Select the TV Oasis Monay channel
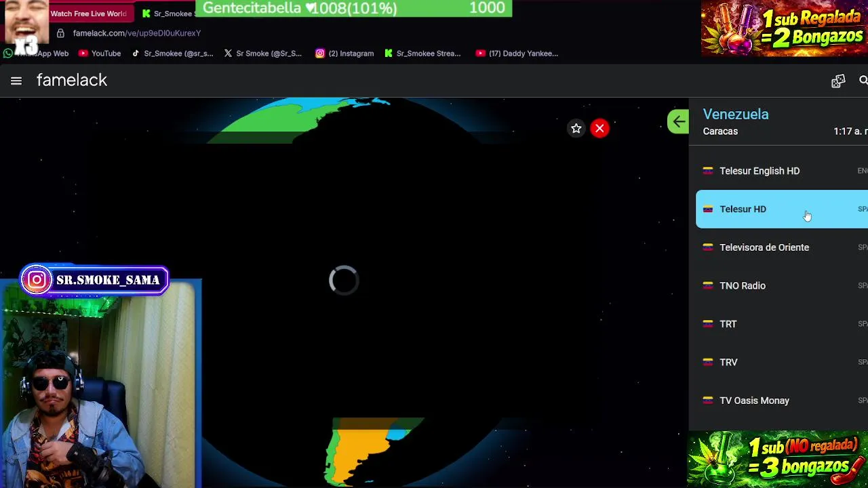868x488 pixels. point(782,401)
